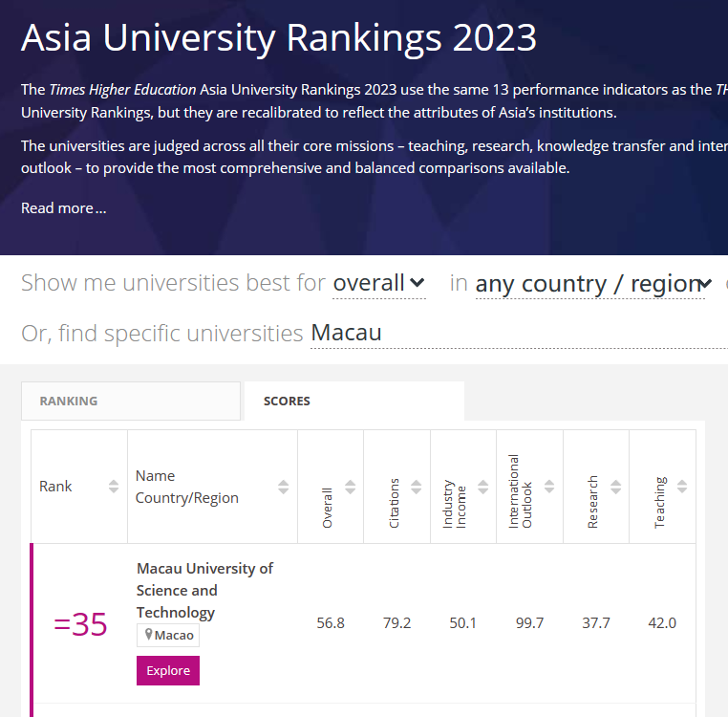This screenshot has width=728, height=717.
Task: Sort by Overall score arrows icon
Action: click(x=350, y=487)
